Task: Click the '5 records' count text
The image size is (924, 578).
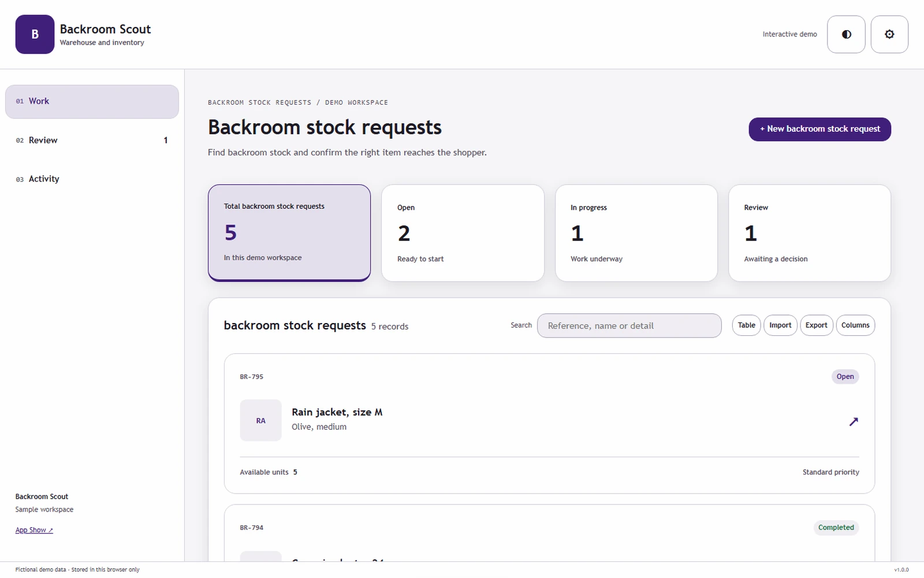Action: click(390, 327)
